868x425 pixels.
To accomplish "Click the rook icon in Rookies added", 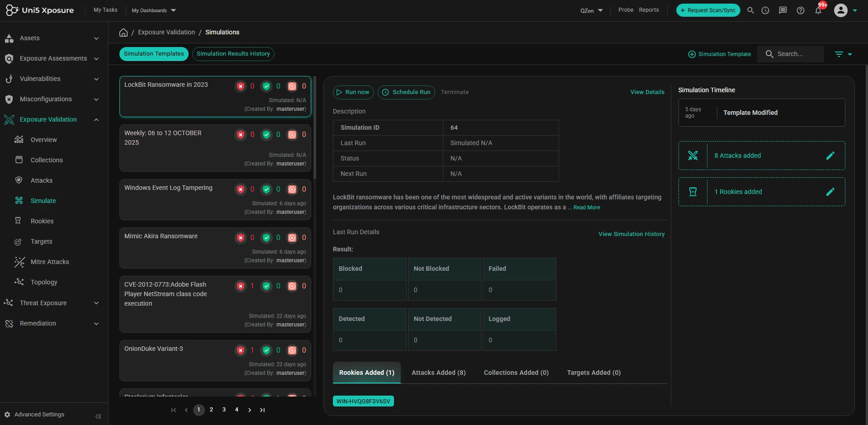I will pos(693,192).
